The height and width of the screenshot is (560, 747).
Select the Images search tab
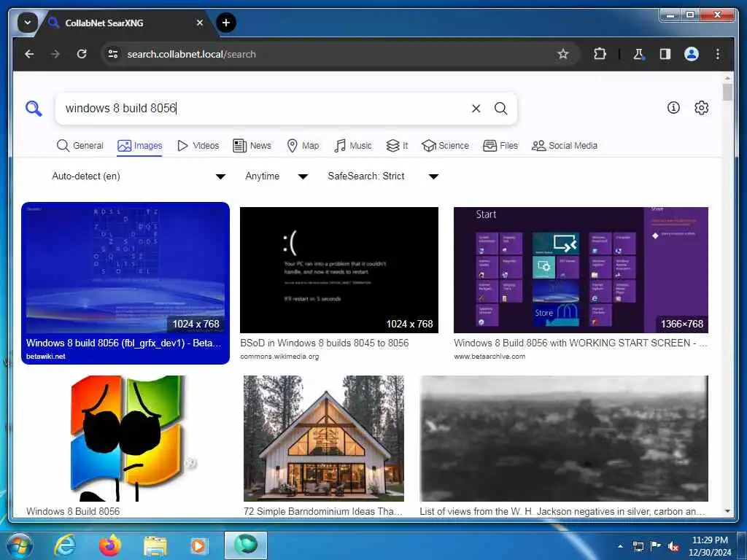pyautogui.click(x=139, y=146)
